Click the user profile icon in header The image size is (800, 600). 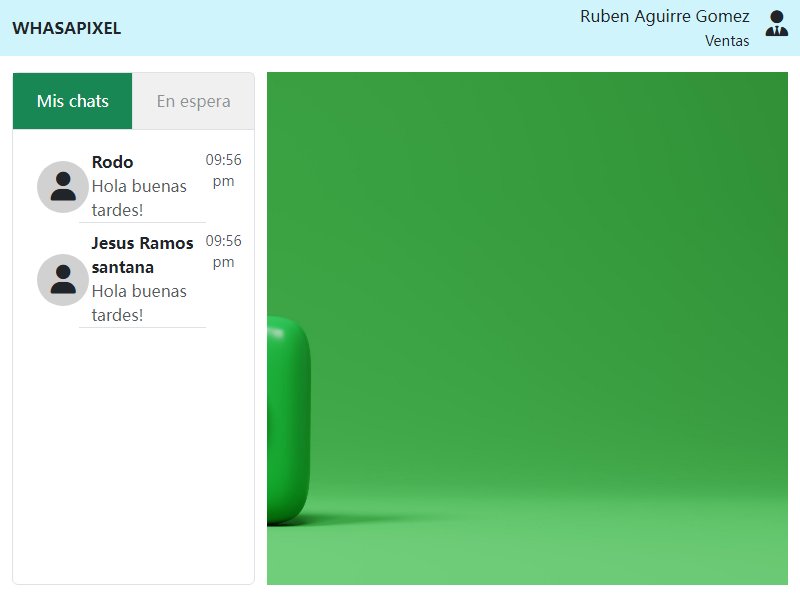pos(777,23)
